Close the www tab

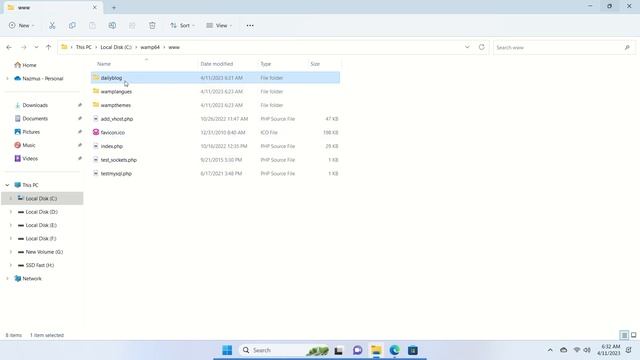(95, 7)
